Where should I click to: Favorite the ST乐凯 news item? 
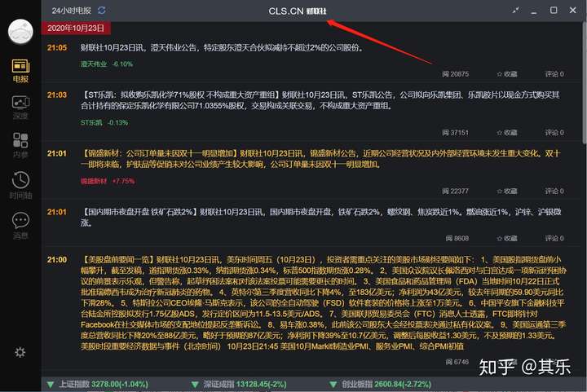pyautogui.click(x=507, y=132)
